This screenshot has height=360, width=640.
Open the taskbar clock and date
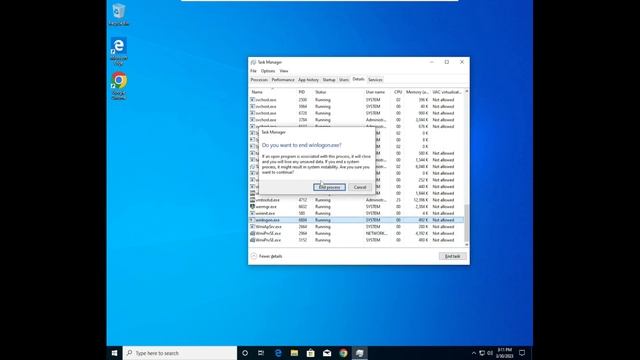pos(504,353)
